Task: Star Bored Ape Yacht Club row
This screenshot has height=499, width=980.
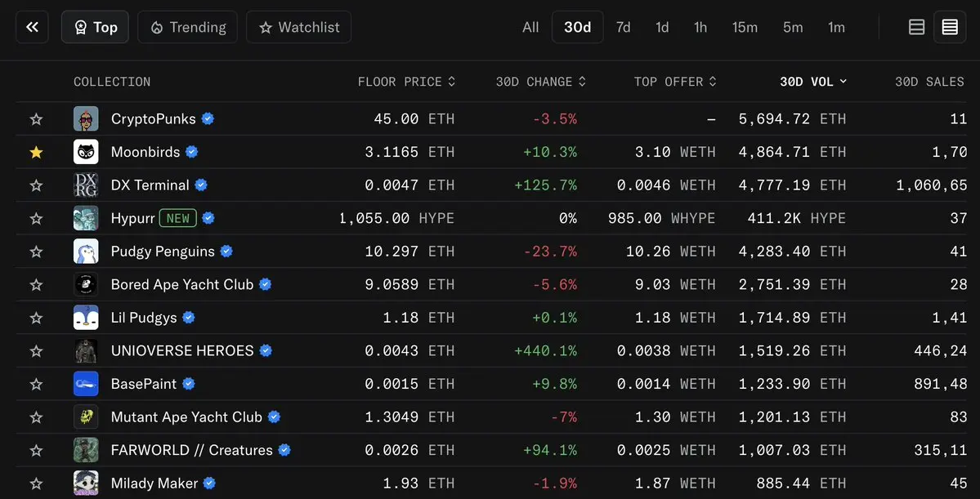Action: coord(36,284)
